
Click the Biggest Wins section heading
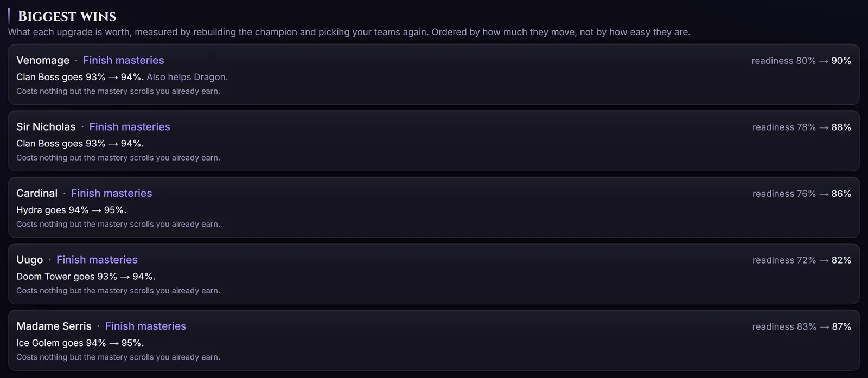pos(67,16)
